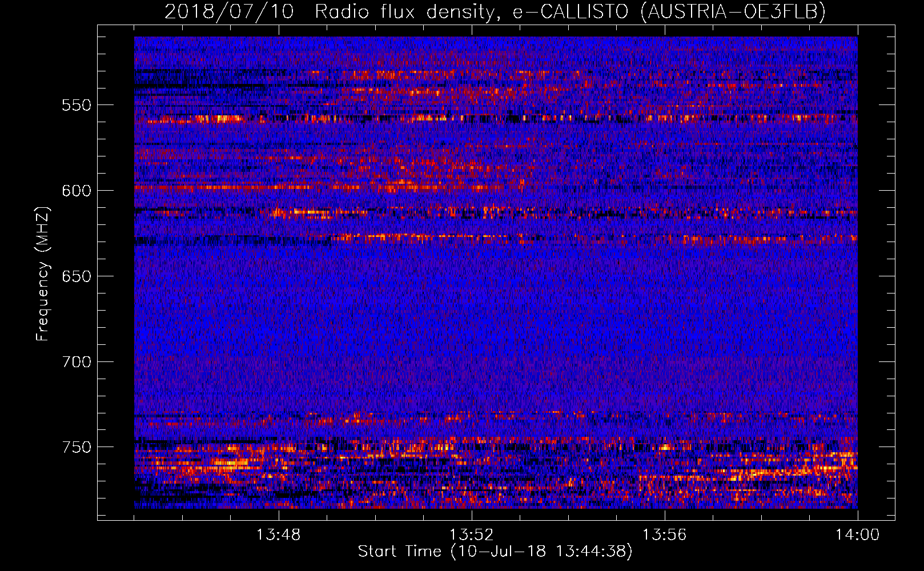The width and height of the screenshot is (924, 571).
Task: Click the 'Frequency (MHZ)' axis label
Action: coord(43,274)
